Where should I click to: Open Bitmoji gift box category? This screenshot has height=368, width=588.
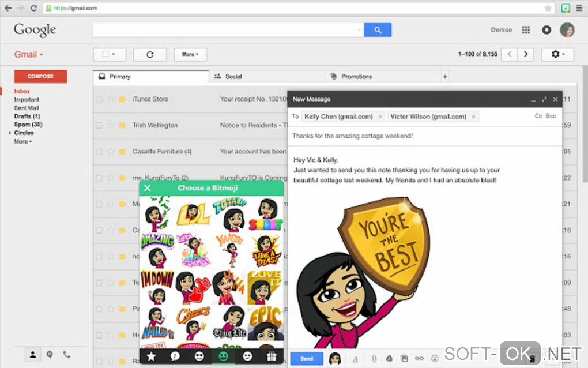point(272,356)
